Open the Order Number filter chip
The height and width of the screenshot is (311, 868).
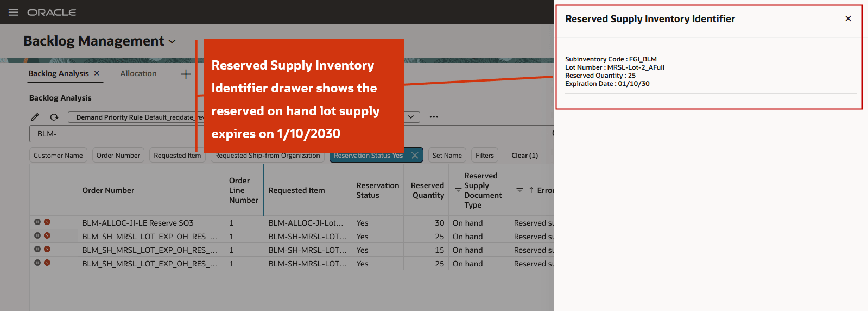(x=118, y=155)
